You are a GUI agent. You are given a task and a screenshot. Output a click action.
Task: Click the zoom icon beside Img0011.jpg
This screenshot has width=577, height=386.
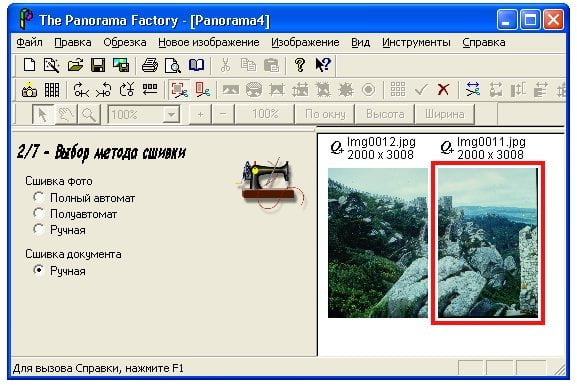(447, 148)
